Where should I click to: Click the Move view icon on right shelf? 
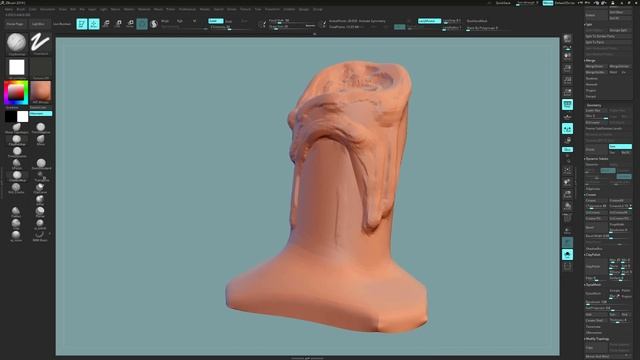click(x=567, y=182)
